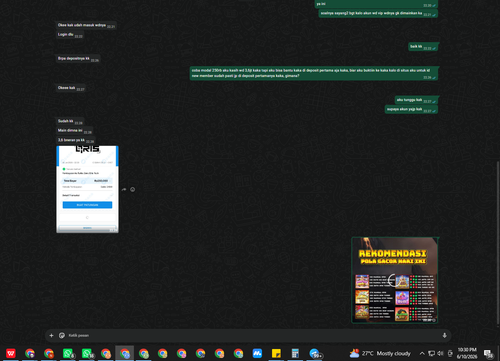Open the weather widget showing 27°C Mostly cloudy
The image size is (500, 361).
click(x=380, y=353)
